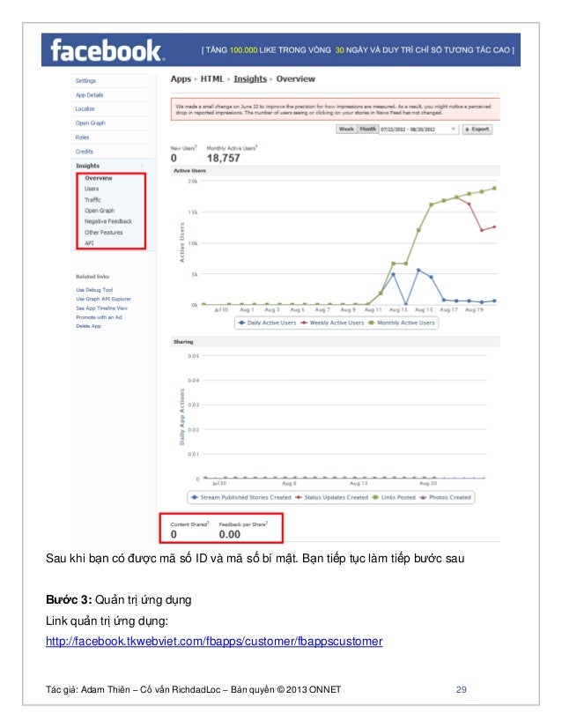Image resolution: width=562 pixels, height=728 pixels.
Task: Open the date range dropdown
Action: (419, 129)
